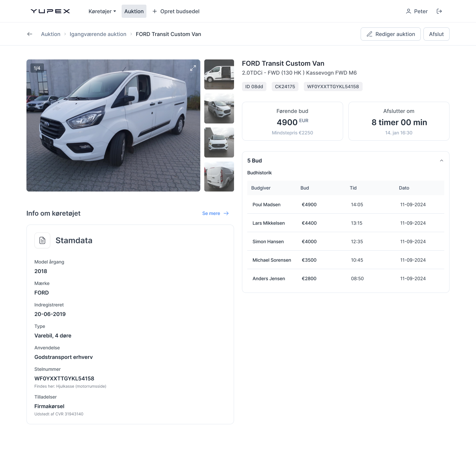Open the Se mere vehicle info link
This screenshot has width=476, height=456.
215,213
